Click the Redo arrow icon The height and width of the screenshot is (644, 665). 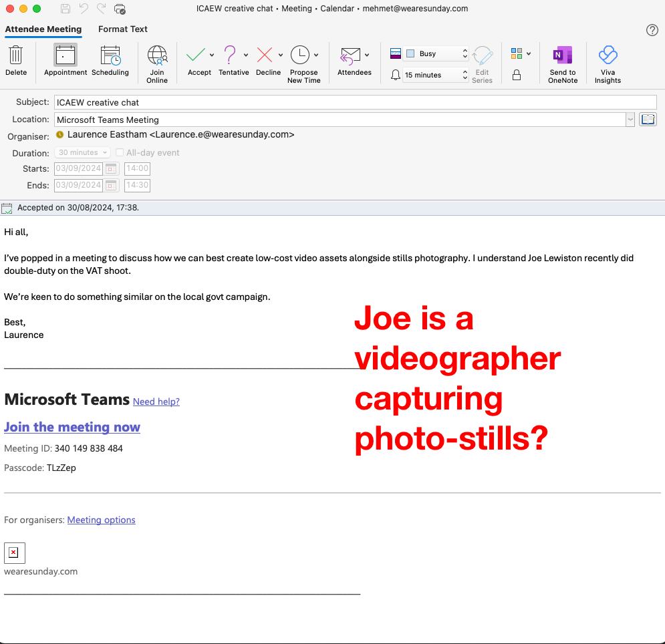pos(101,9)
